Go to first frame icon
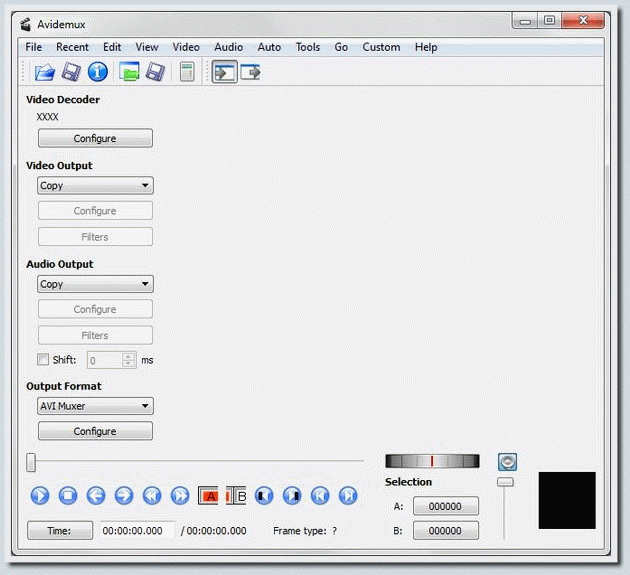The height and width of the screenshot is (575, 630). pos(320,495)
